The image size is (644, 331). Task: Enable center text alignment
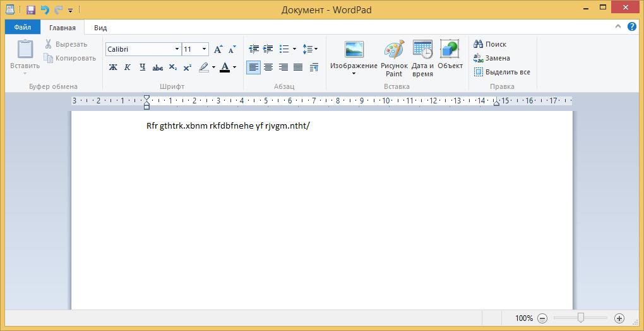[268, 67]
